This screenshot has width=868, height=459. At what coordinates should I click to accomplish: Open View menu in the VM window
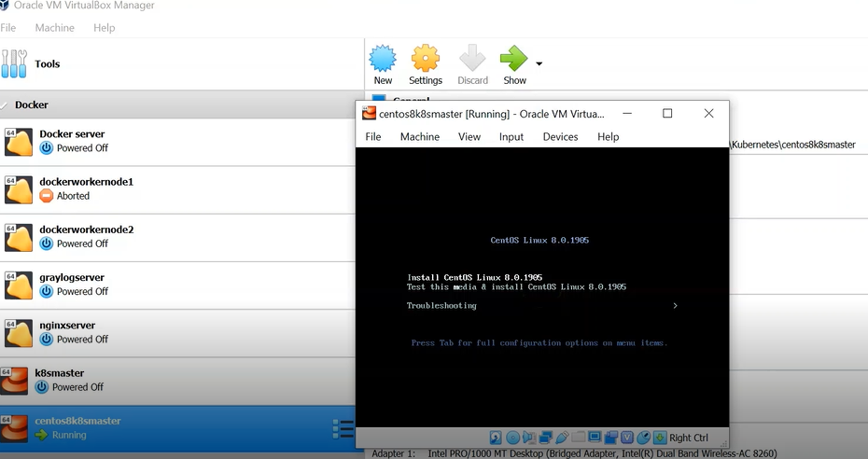(469, 136)
